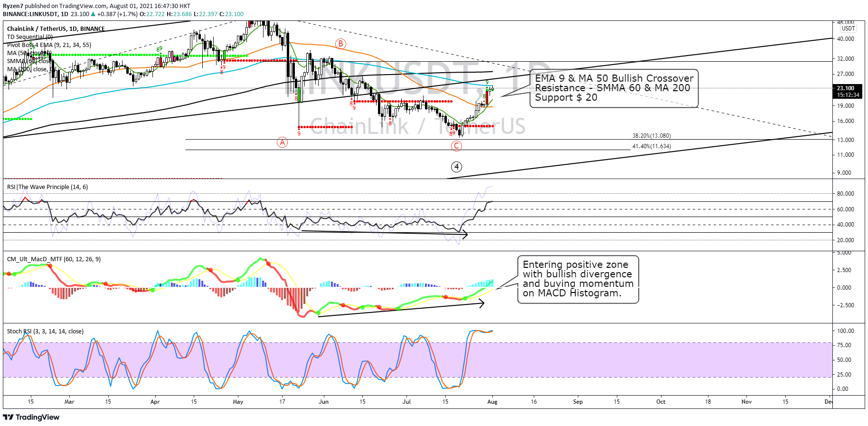The width and height of the screenshot is (868, 426).
Task: Select circled wave label C
Action: click(456, 146)
